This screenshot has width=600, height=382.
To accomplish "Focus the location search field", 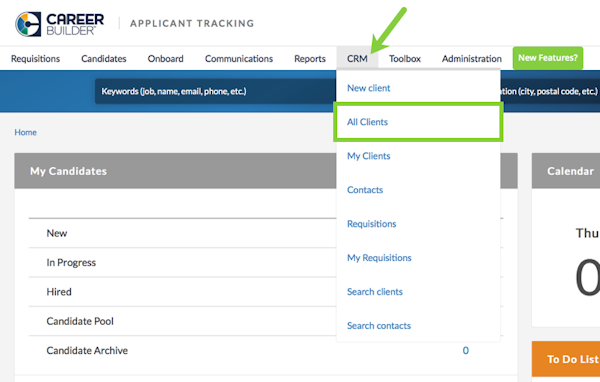I will click(x=550, y=91).
